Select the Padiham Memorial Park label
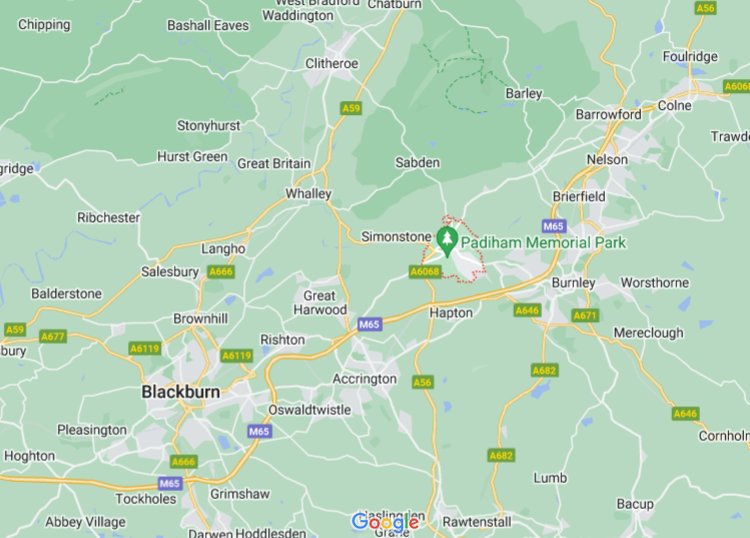750x538 pixels. pos(543,242)
